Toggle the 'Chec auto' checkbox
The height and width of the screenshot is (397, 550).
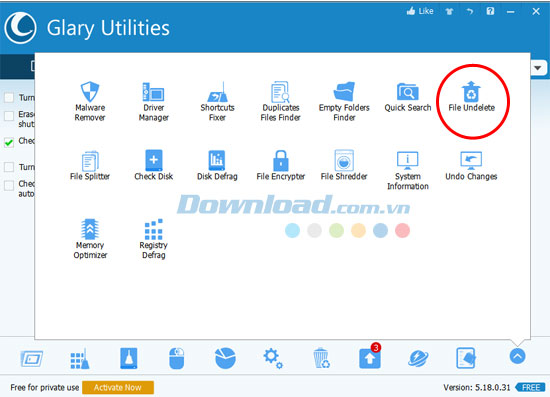[9, 185]
